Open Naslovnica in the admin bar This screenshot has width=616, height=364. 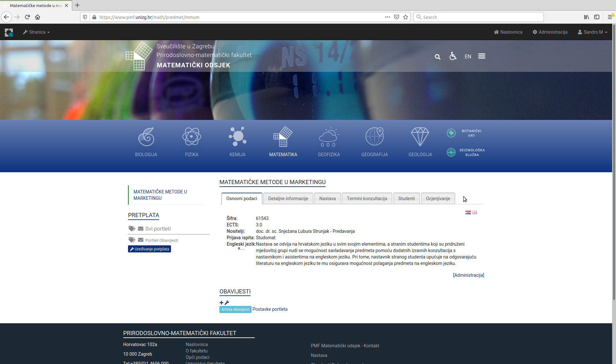tap(508, 32)
